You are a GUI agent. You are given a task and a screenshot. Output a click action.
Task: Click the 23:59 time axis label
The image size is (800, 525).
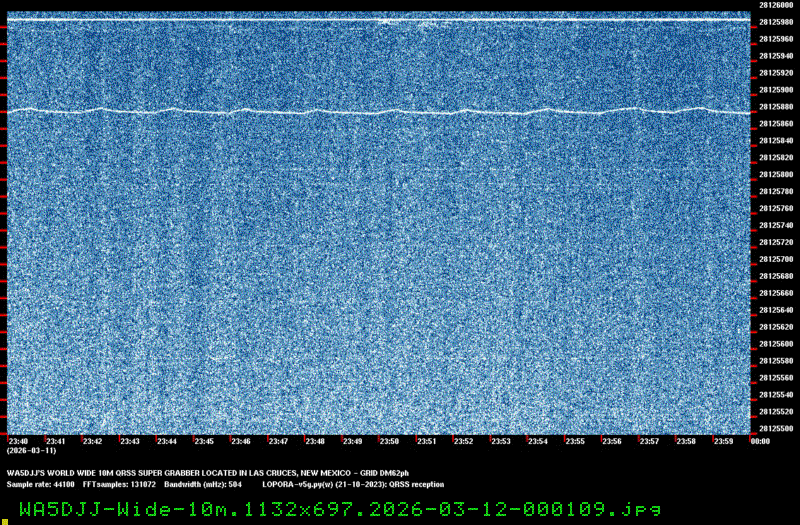(723, 441)
